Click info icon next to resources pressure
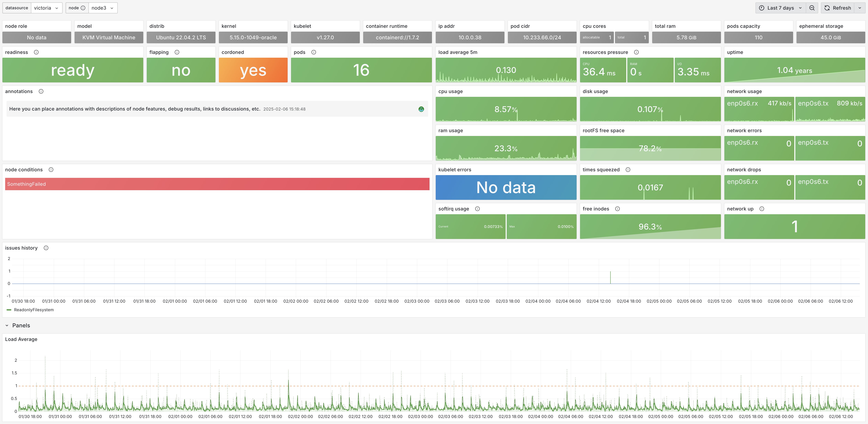Screen dimensions: 868x424 [636, 52]
